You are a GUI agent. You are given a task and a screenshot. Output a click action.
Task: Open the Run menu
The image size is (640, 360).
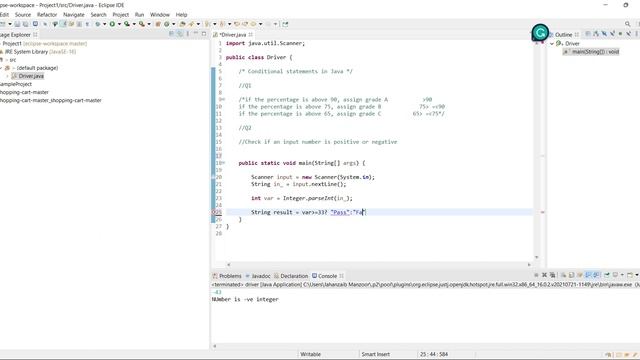139,14
